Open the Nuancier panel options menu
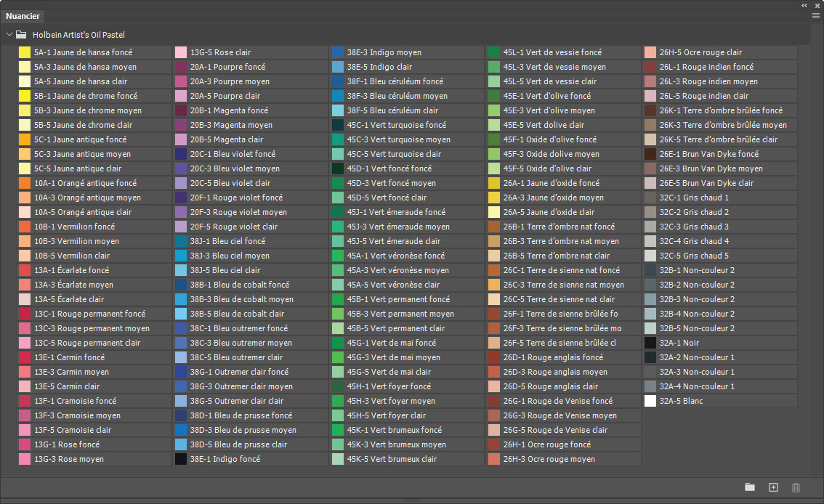 pyautogui.click(x=816, y=15)
